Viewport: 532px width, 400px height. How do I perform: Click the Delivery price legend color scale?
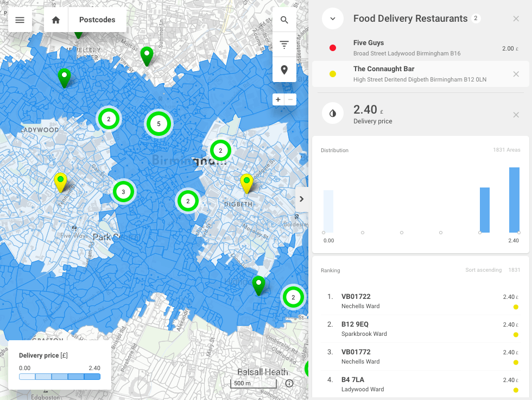pos(60,377)
